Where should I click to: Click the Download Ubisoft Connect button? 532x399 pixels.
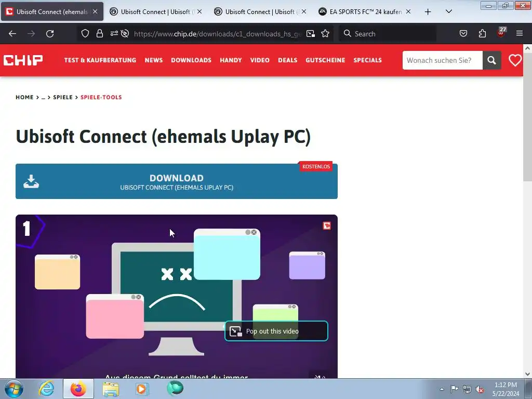pos(177,181)
